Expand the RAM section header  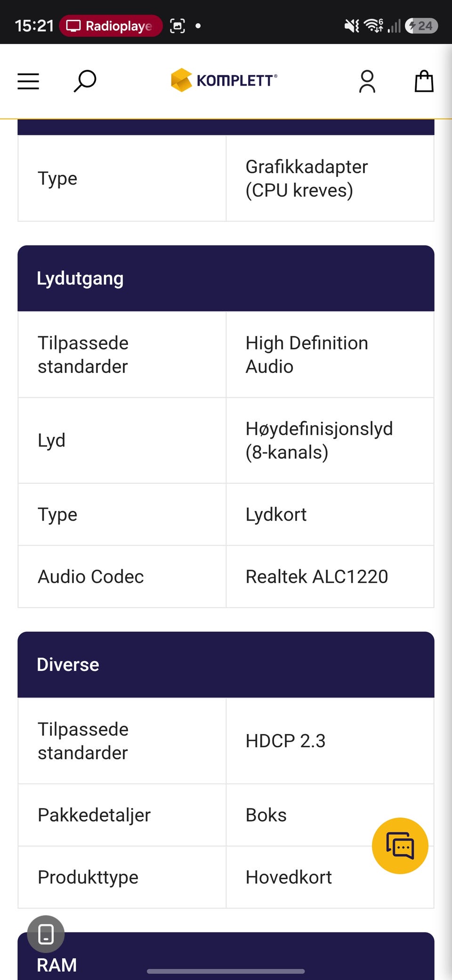tap(226, 956)
